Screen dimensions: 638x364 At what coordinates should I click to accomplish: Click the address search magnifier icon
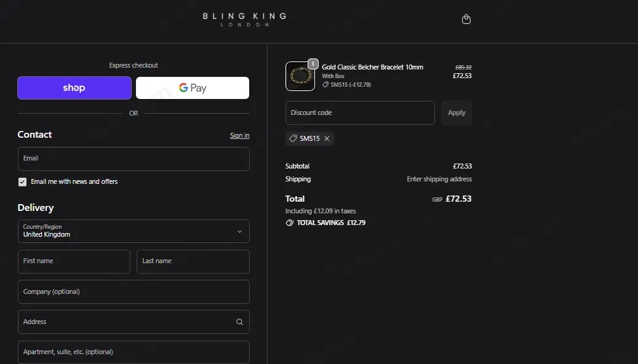point(240,322)
